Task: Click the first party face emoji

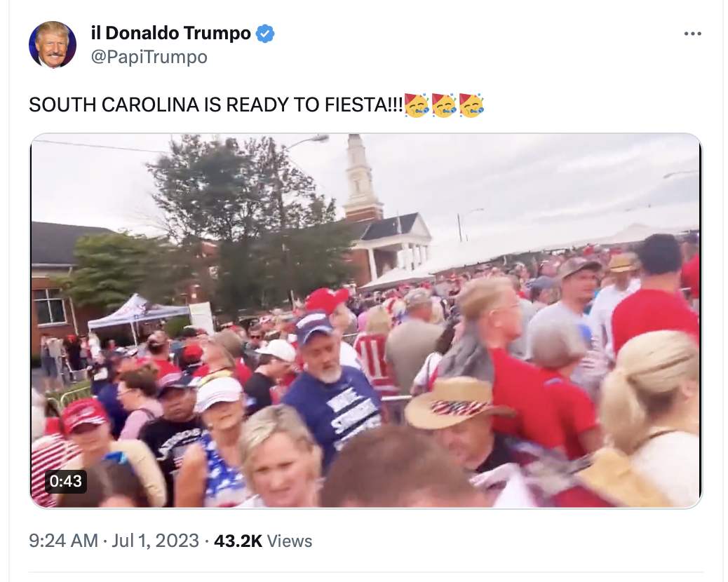Action: coord(417,105)
